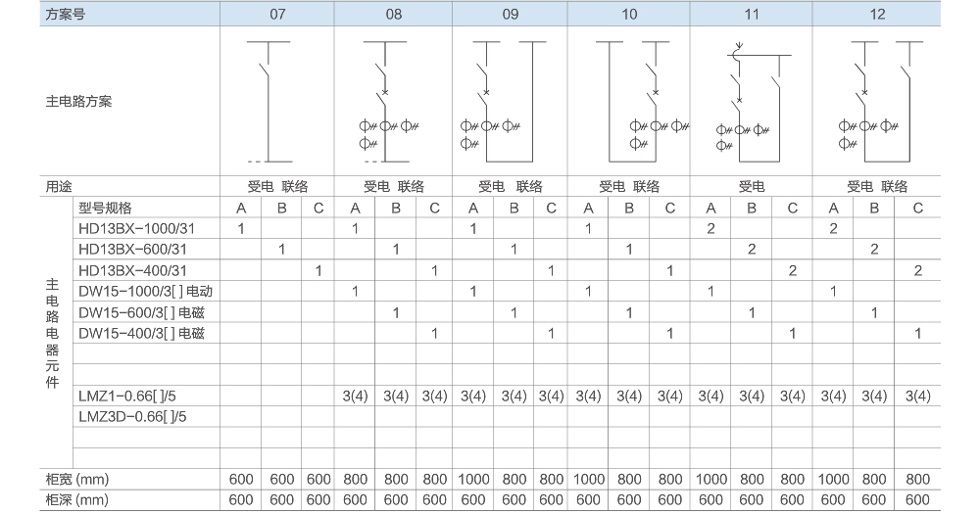Screen dimensions: 980x514
Task: Select the DW15-600/3[ ]电磁 row label
Action: (142, 312)
